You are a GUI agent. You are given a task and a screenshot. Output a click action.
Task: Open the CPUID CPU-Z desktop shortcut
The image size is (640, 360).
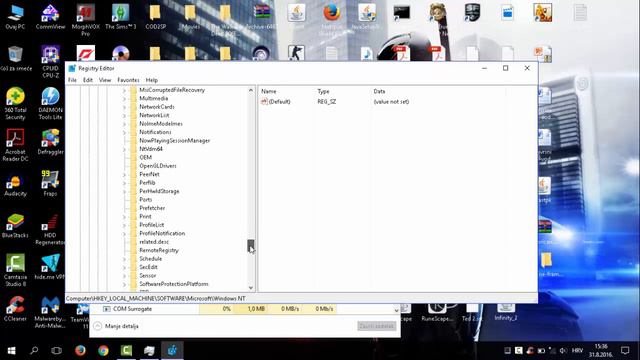(50, 62)
